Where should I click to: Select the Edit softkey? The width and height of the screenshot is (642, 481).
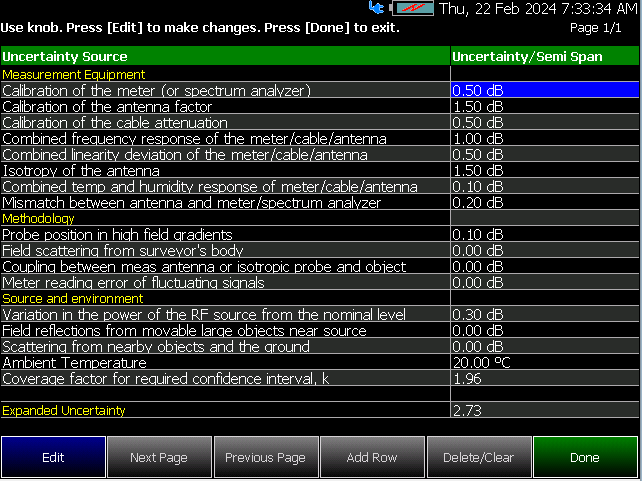(x=53, y=457)
